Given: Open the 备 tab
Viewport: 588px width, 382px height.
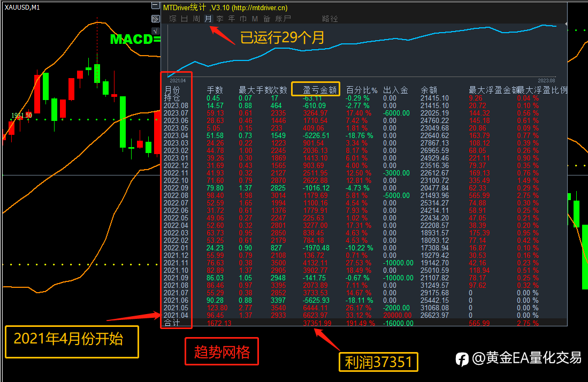Looking at the screenshot, I should tap(266, 19).
